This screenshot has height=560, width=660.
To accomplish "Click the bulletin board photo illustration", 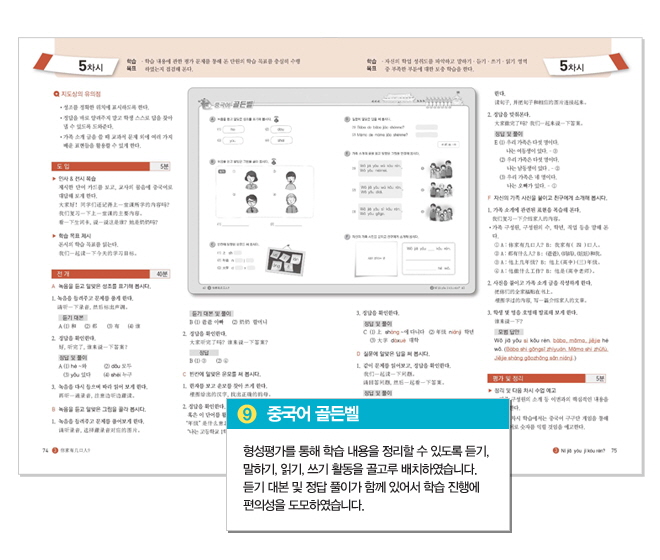I will pyautogui.click(x=286, y=260).
